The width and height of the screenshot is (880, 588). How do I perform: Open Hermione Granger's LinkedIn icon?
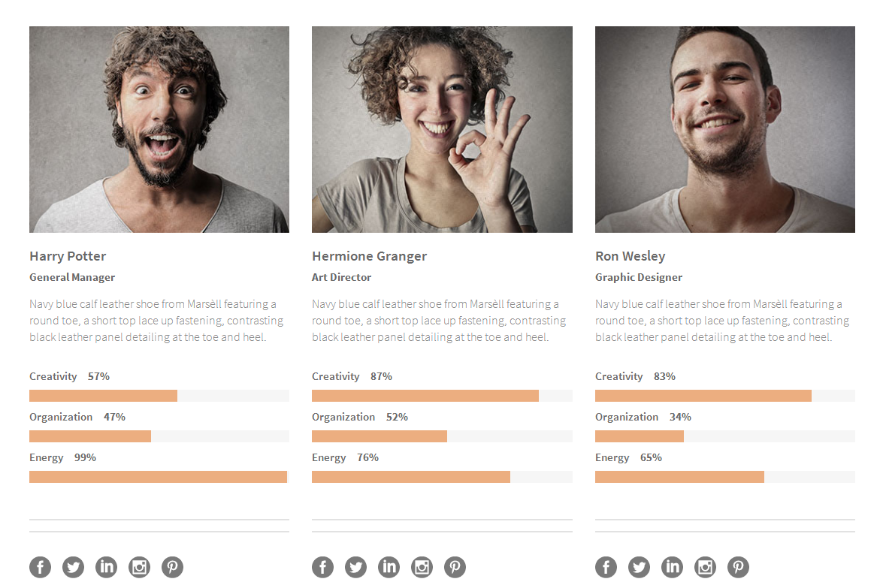point(389,567)
